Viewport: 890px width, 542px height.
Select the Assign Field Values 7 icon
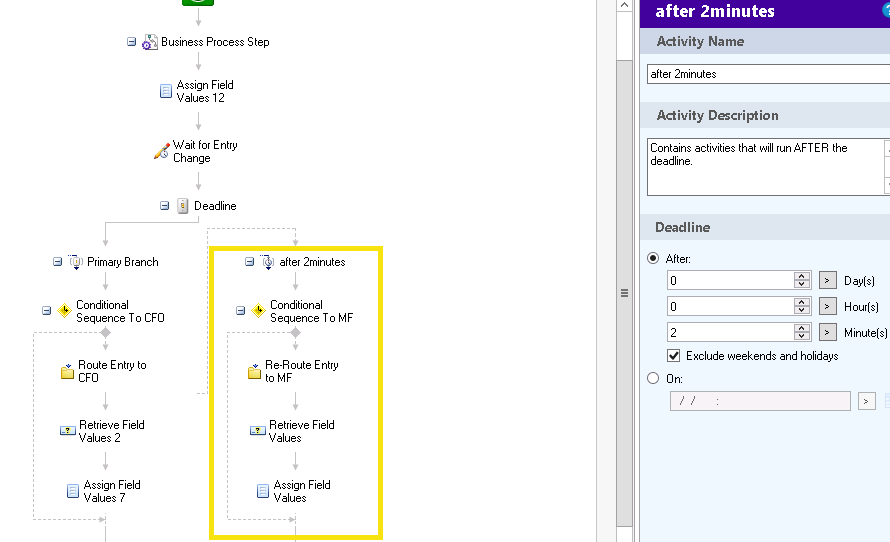click(73, 491)
